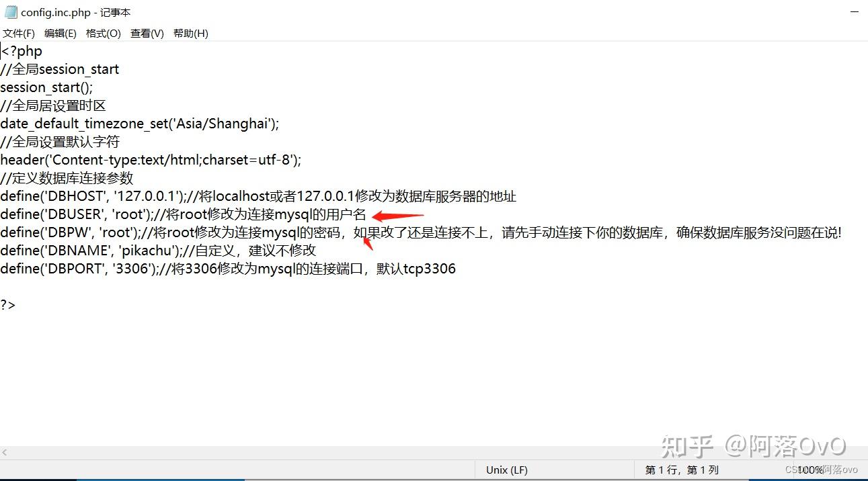Screen dimensions: 868x481
Task: Click the Notepad icon in title bar
Action: click(11, 12)
